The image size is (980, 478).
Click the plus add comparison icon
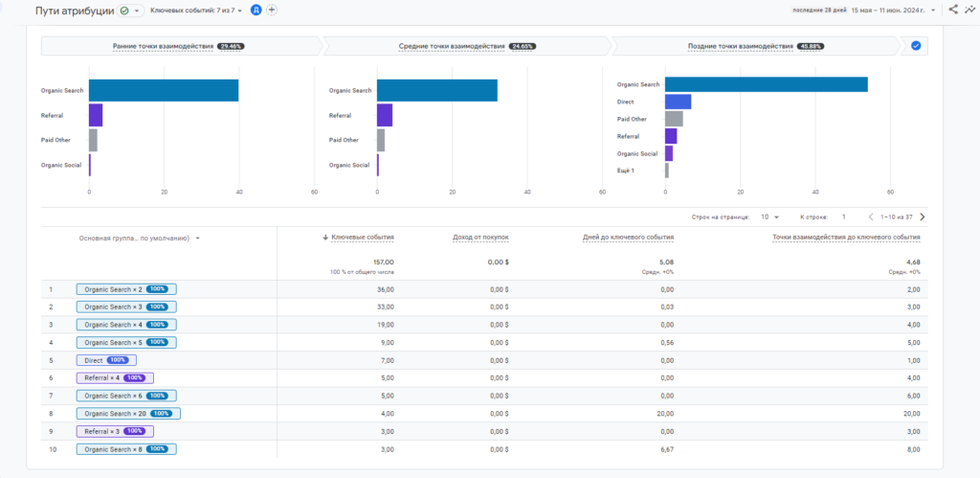(x=272, y=10)
